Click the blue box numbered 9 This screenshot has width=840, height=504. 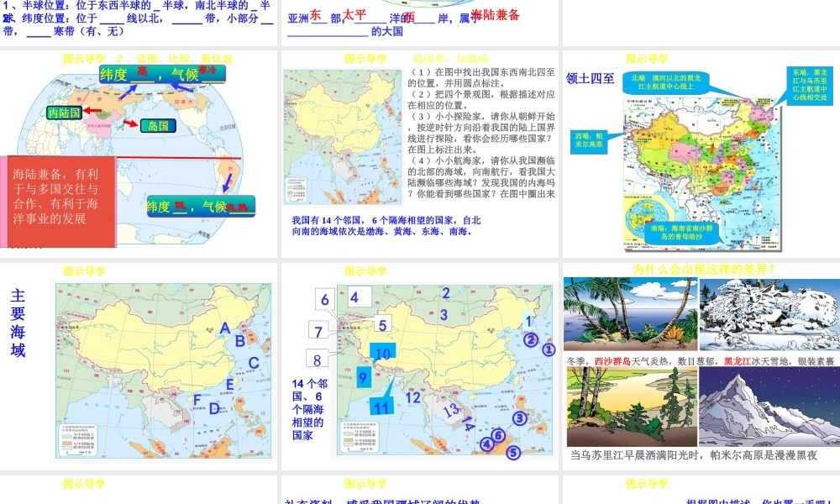[363, 378]
